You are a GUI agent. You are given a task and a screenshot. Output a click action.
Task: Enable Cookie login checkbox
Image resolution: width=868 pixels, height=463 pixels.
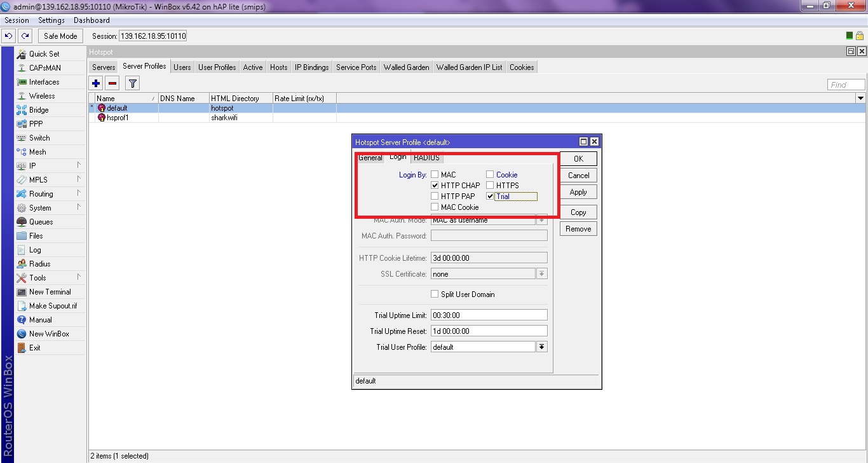pos(490,175)
